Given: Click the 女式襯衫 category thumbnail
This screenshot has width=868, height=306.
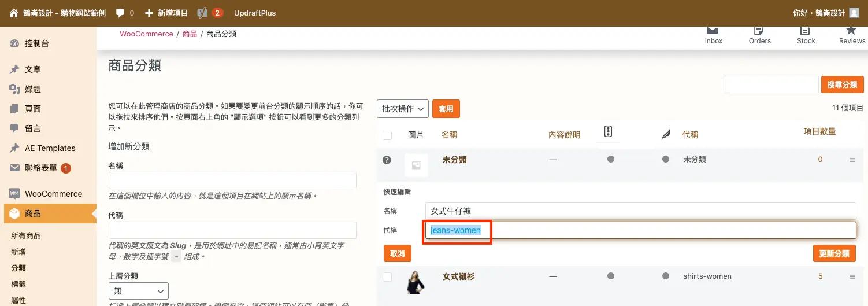Looking at the screenshot, I should pyautogui.click(x=416, y=282).
